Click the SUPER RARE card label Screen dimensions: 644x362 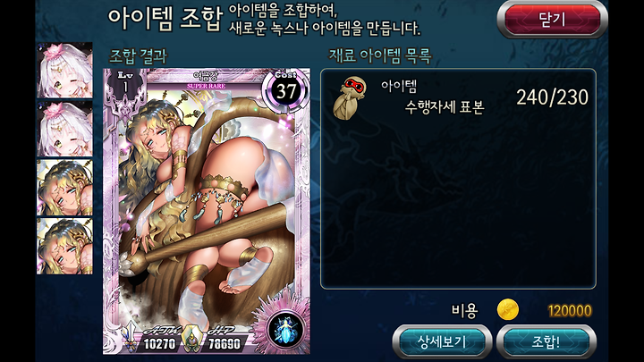(x=206, y=86)
